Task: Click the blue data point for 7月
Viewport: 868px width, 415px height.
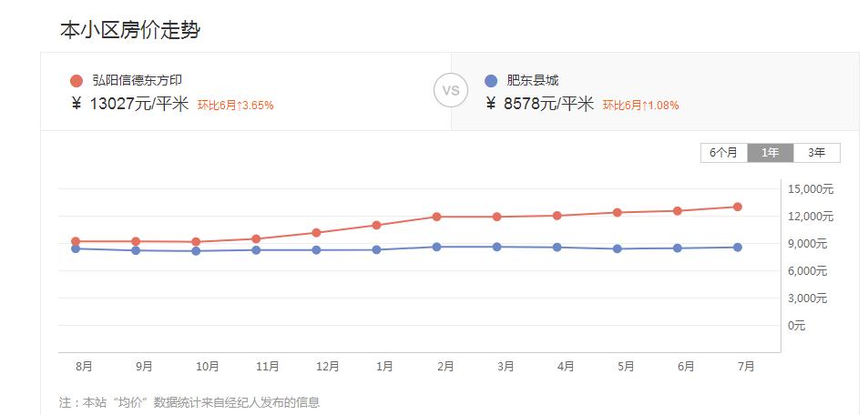Action: pos(738,248)
